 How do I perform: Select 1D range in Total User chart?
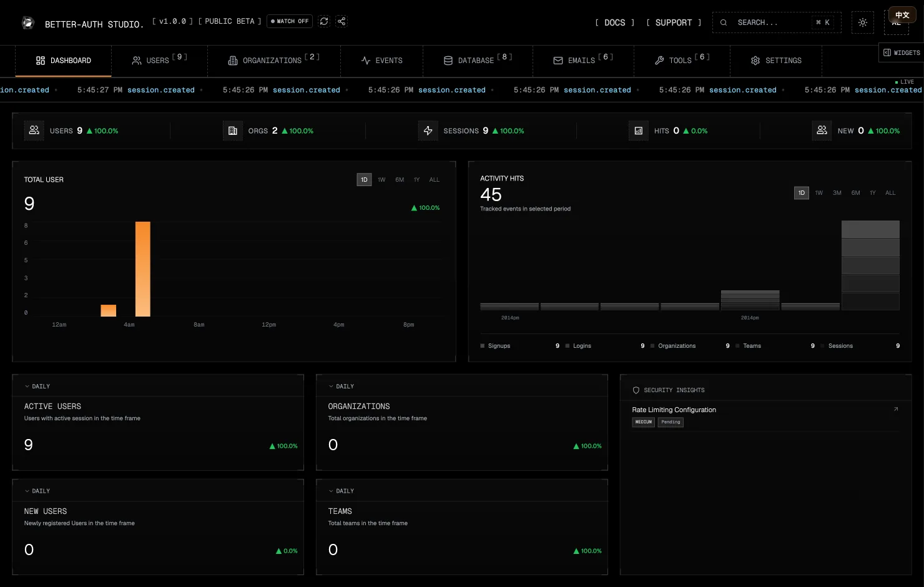pyautogui.click(x=364, y=180)
